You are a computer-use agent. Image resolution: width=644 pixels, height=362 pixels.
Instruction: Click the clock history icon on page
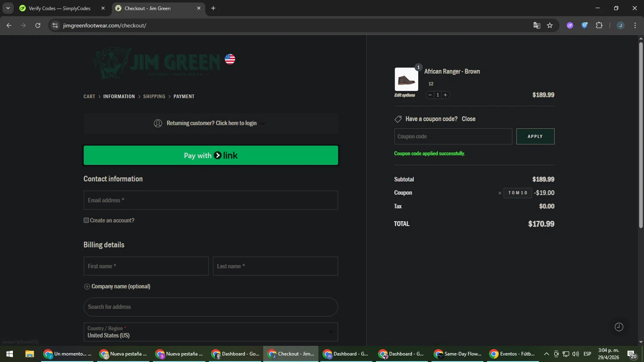coord(619,327)
